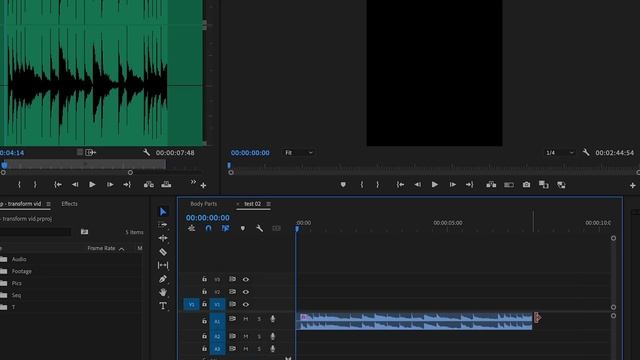Open timeline display settings wrench
This screenshot has width=640, height=360.
point(259,228)
